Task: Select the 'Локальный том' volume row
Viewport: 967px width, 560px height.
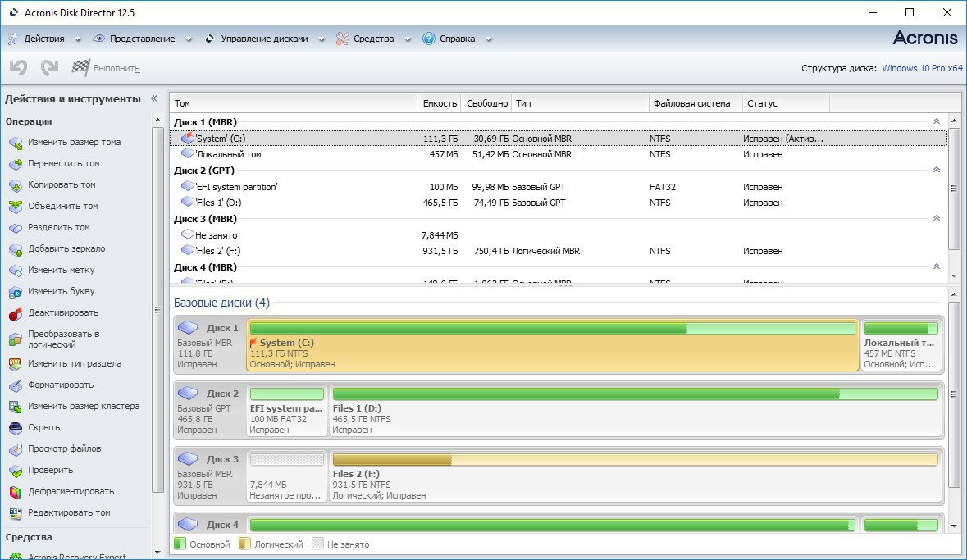Action: tap(559, 154)
